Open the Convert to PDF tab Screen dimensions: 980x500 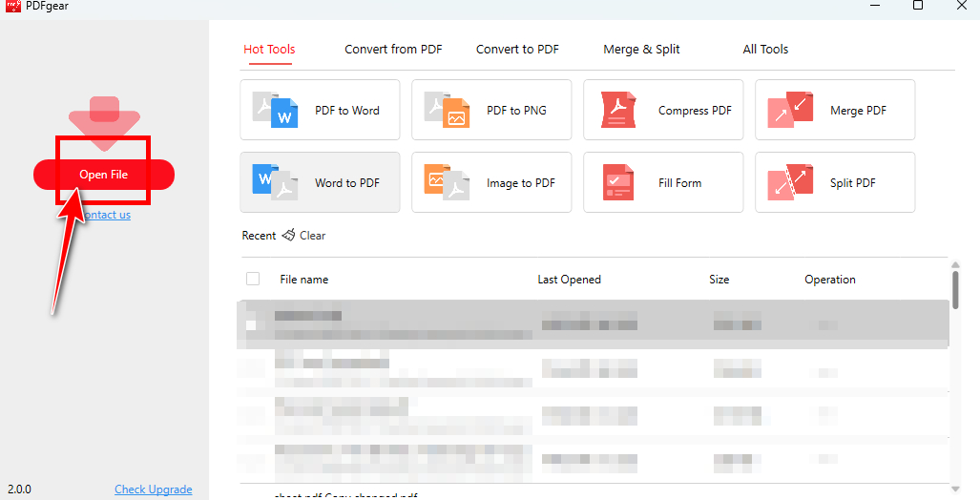517,49
